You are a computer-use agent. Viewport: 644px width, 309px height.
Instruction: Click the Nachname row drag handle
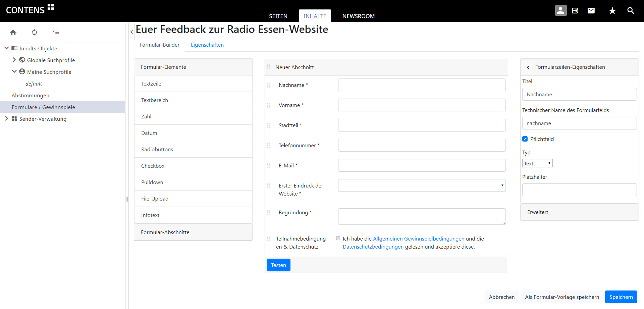point(269,85)
